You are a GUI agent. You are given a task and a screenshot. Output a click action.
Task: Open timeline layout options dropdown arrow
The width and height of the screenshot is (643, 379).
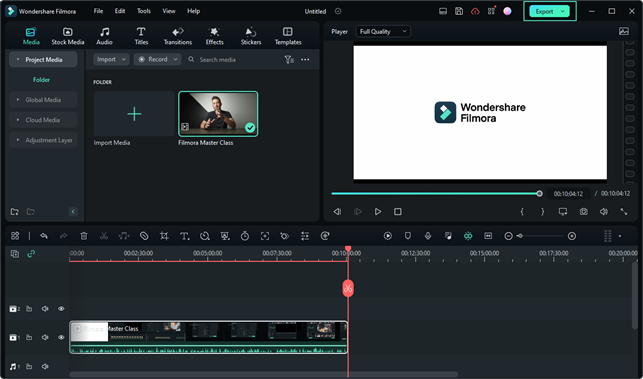click(x=620, y=236)
